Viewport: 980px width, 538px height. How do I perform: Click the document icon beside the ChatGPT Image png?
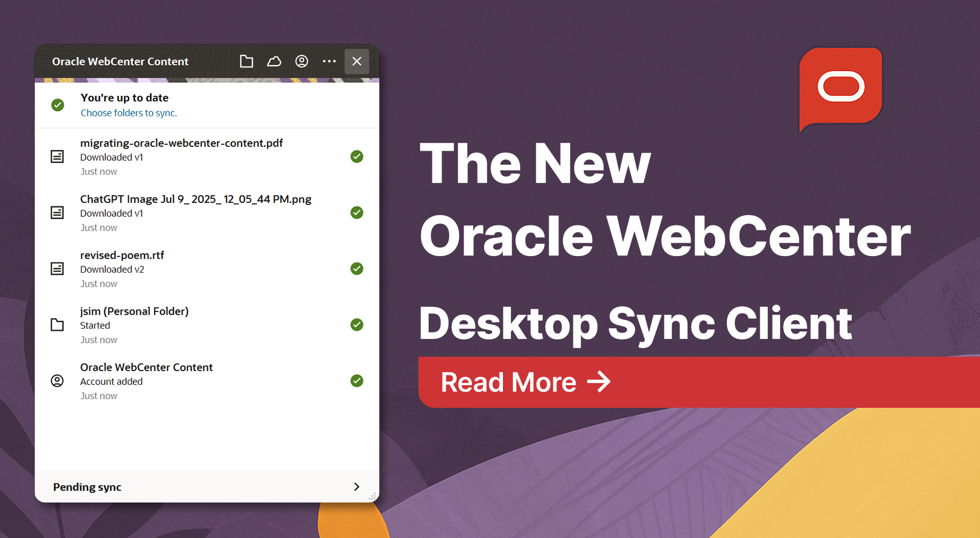click(x=57, y=213)
